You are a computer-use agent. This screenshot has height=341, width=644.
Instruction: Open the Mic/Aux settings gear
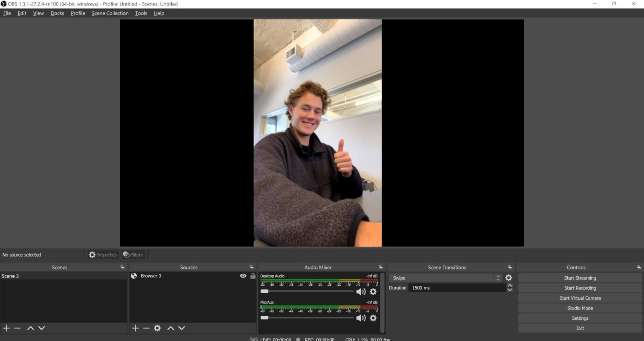tap(373, 318)
